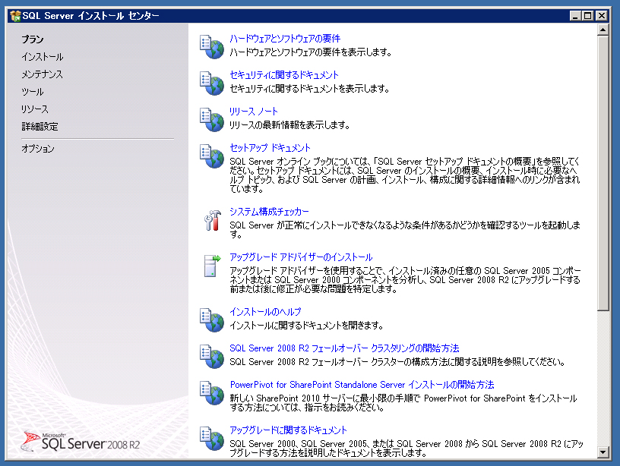Click the icon beside フェールオーバー クラスタリングの開始方法
Image resolution: width=620 pixels, height=466 pixels.
tap(212, 356)
